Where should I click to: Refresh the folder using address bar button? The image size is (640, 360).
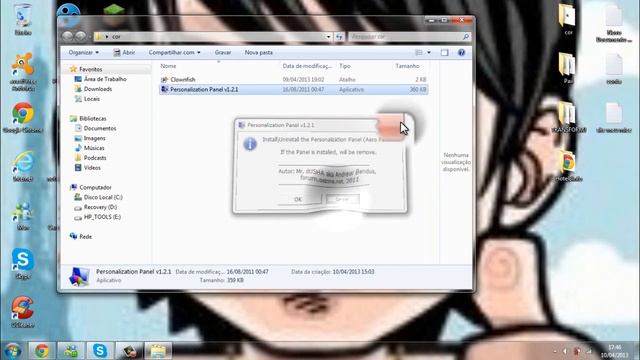pyautogui.click(x=340, y=37)
